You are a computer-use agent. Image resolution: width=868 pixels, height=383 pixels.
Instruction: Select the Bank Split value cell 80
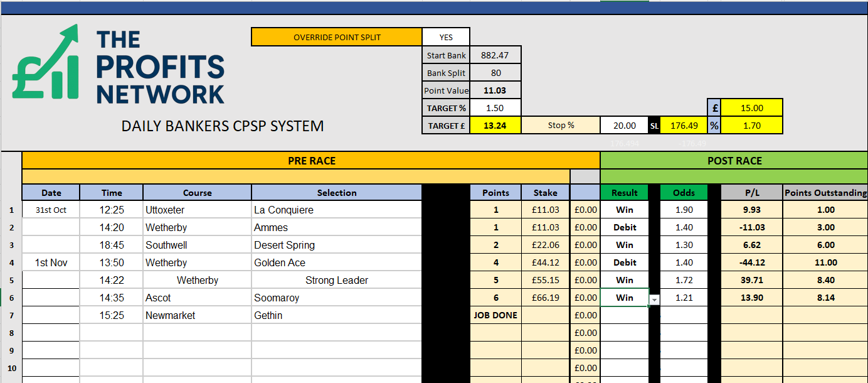click(495, 73)
